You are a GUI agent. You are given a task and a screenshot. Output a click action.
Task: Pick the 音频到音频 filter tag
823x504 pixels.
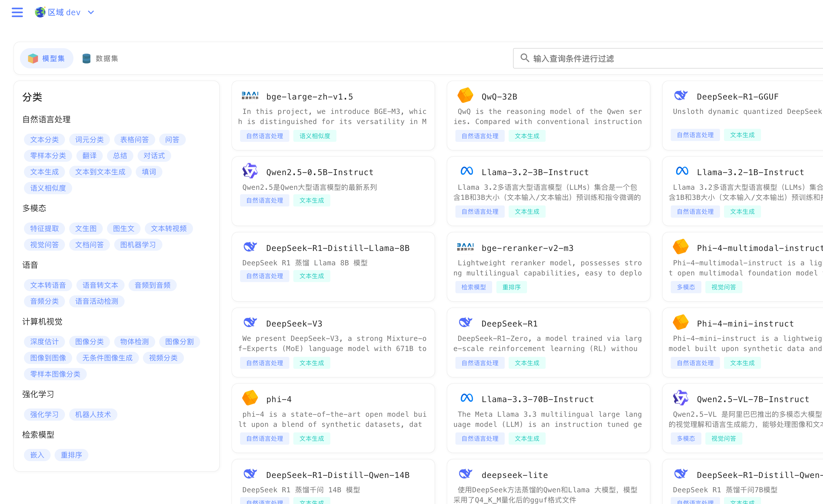click(x=153, y=285)
